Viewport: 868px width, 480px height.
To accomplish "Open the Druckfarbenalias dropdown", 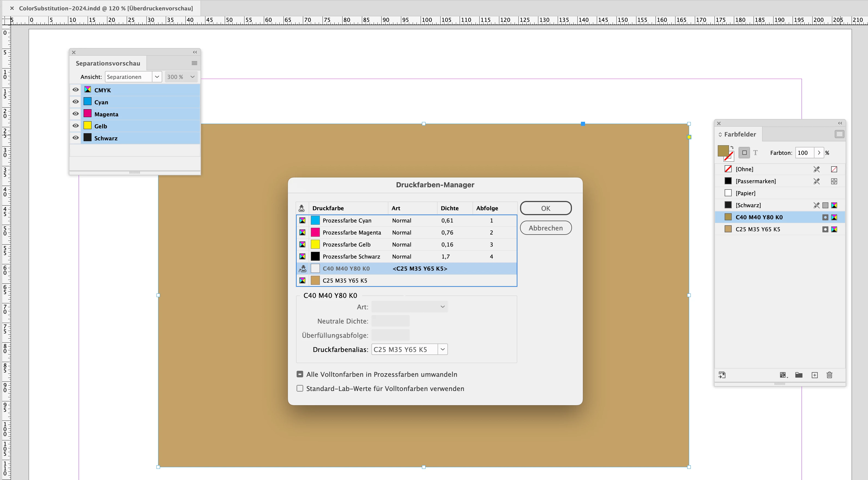I will 442,349.
